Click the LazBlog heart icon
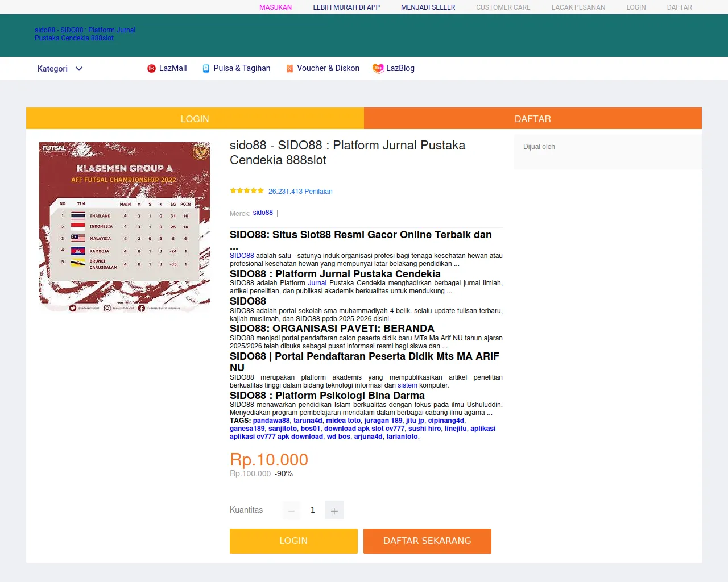The image size is (728, 582). (x=378, y=68)
